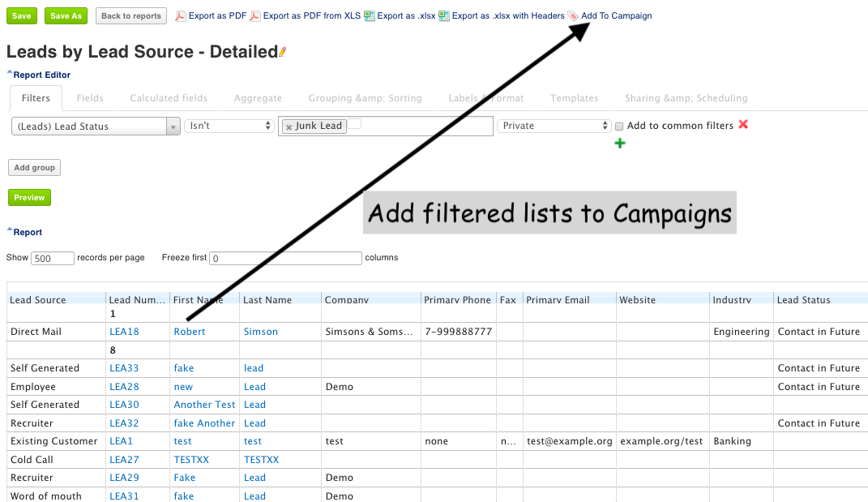Collapse the Report Editor section
This screenshot has height=502, width=868.
point(10,75)
